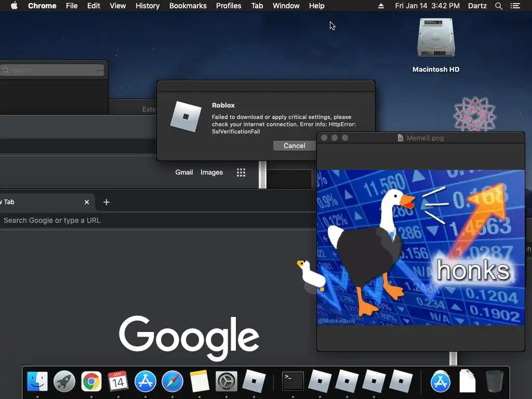Viewport: 532px width, 399px height.
Task: Open Spotlight search magnifier
Action: (498, 6)
